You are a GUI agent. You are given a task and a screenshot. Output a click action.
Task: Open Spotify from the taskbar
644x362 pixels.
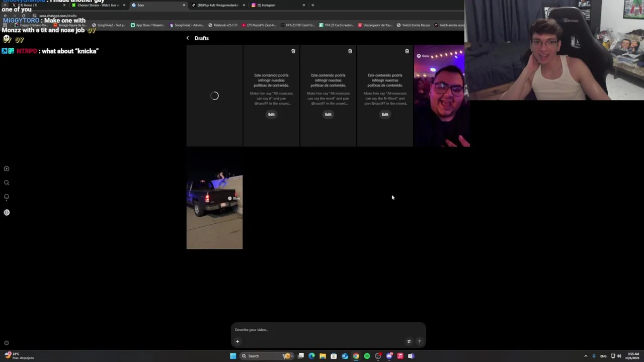[x=367, y=356]
